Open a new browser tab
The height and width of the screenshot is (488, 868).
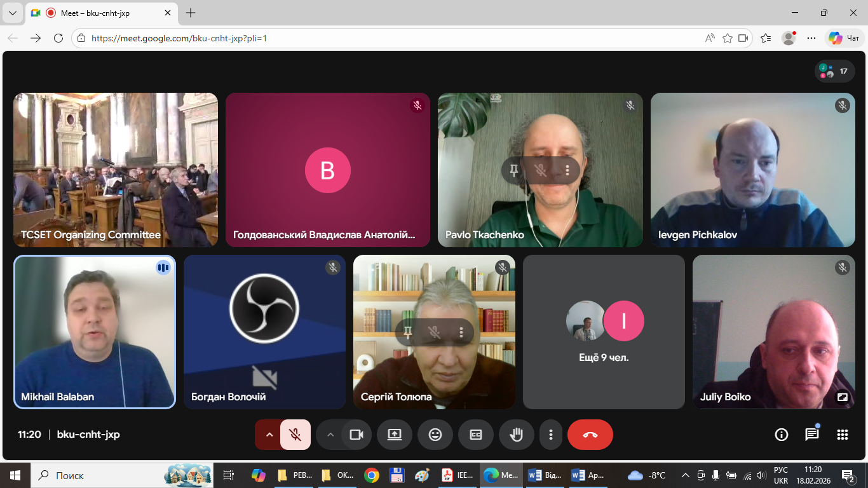point(191,13)
